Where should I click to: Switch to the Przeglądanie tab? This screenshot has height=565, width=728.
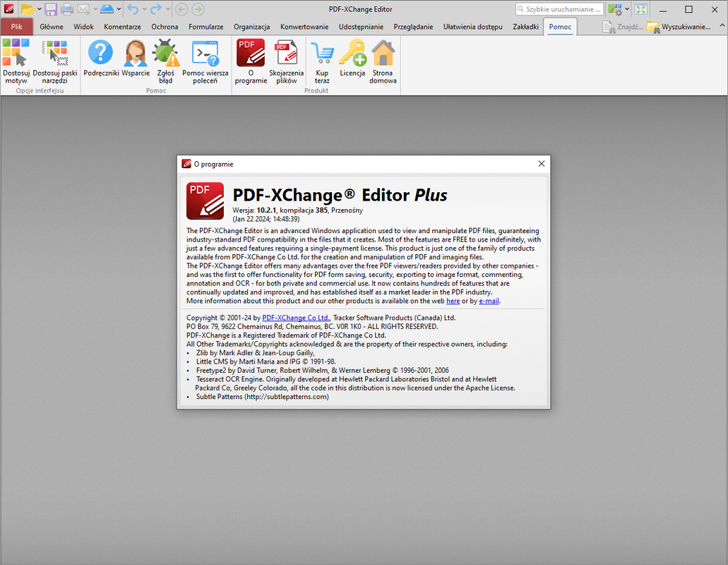tap(413, 27)
